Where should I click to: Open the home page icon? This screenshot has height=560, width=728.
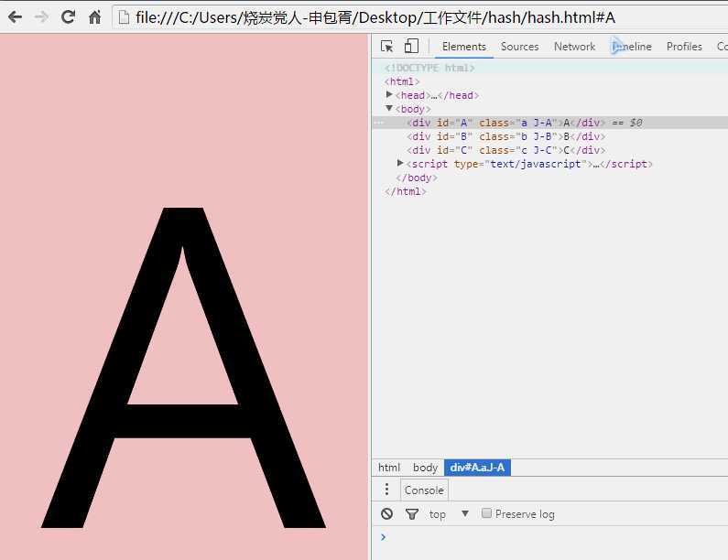click(94, 17)
